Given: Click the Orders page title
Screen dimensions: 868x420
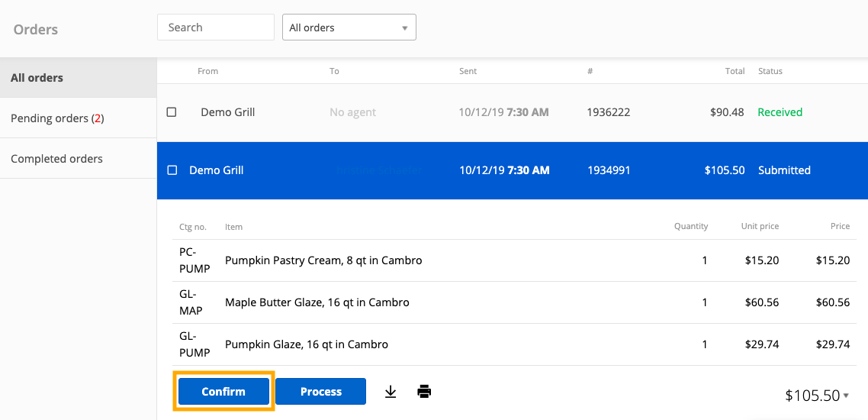Looking at the screenshot, I should pyautogui.click(x=36, y=29).
